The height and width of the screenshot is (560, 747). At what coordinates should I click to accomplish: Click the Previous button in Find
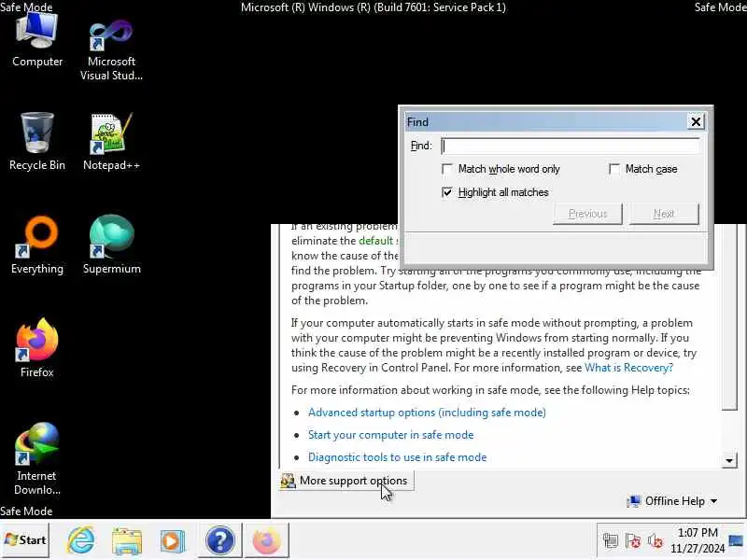[588, 214]
